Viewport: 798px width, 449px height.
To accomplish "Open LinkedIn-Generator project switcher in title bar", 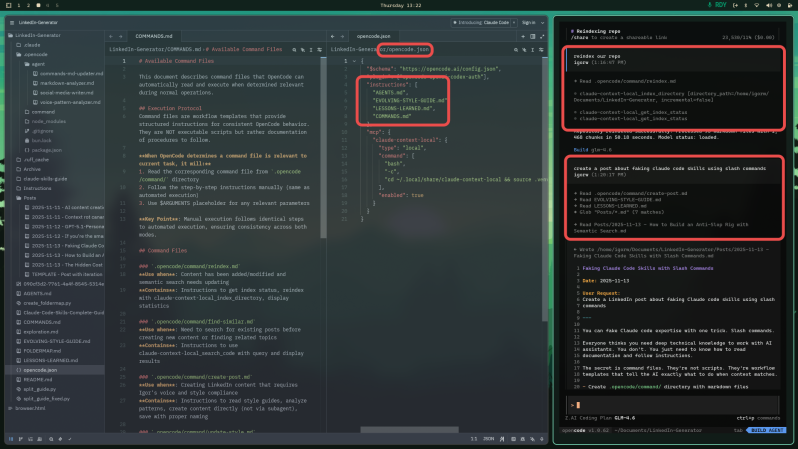I will [x=38, y=22].
